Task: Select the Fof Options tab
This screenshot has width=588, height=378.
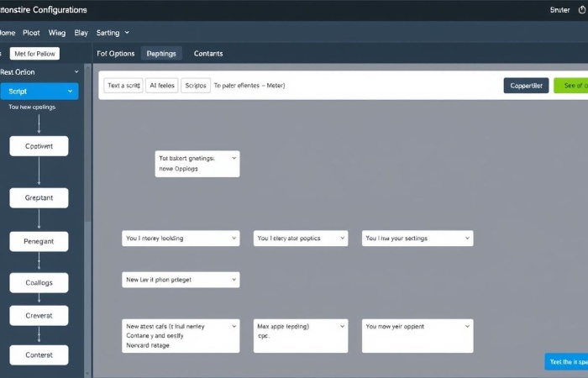Action: [116, 54]
